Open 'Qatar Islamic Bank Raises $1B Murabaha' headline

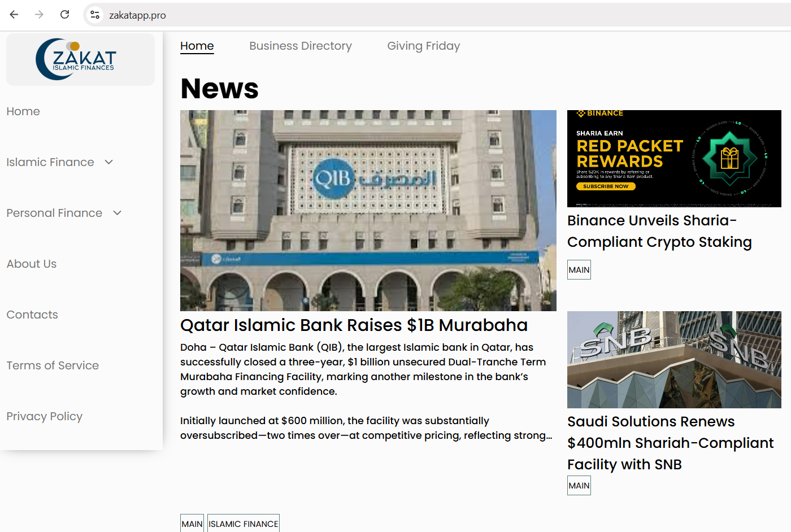tap(354, 325)
